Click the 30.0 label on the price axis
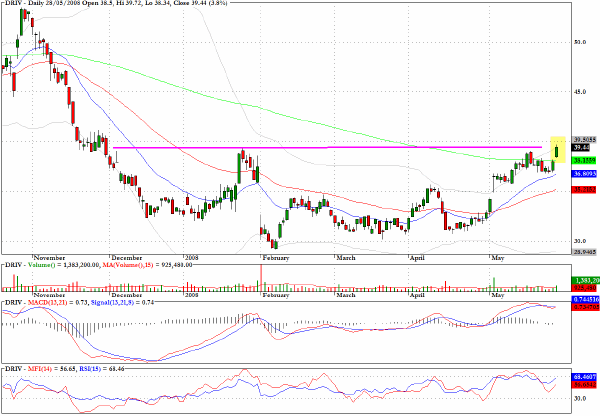This screenshot has width=600, height=416. (580, 241)
